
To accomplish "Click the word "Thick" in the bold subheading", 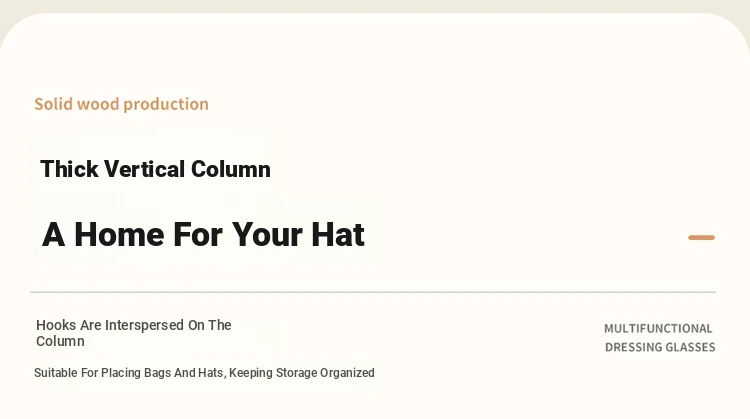I will pyautogui.click(x=69, y=169).
